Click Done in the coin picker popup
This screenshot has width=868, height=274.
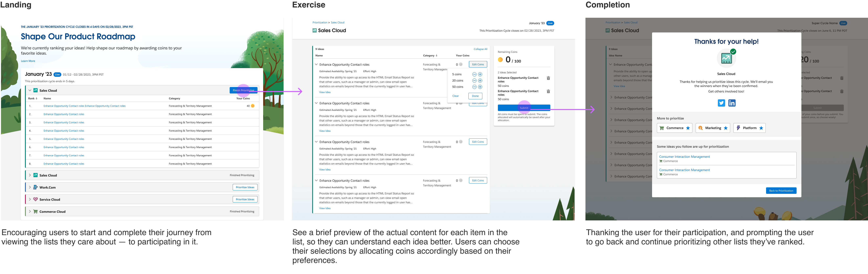(x=475, y=96)
